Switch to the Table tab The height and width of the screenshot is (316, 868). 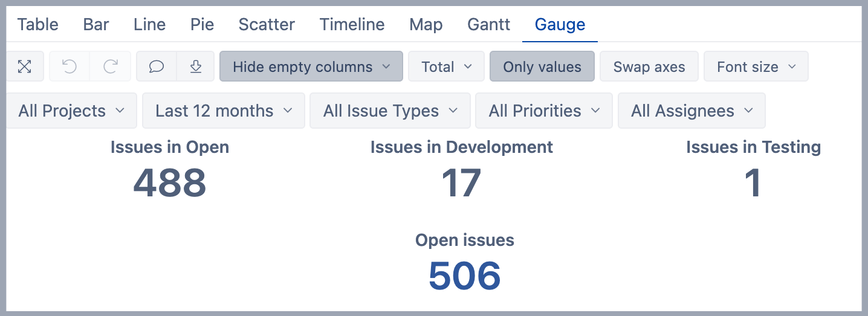click(37, 25)
